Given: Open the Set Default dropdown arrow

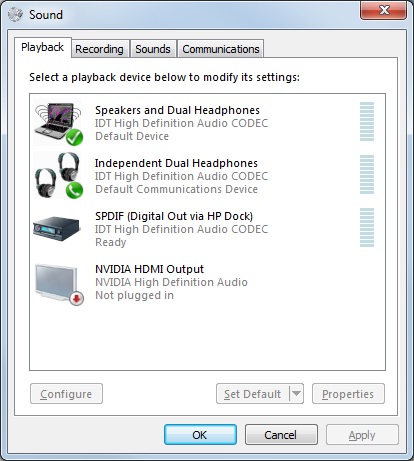Looking at the screenshot, I should pyautogui.click(x=296, y=394).
